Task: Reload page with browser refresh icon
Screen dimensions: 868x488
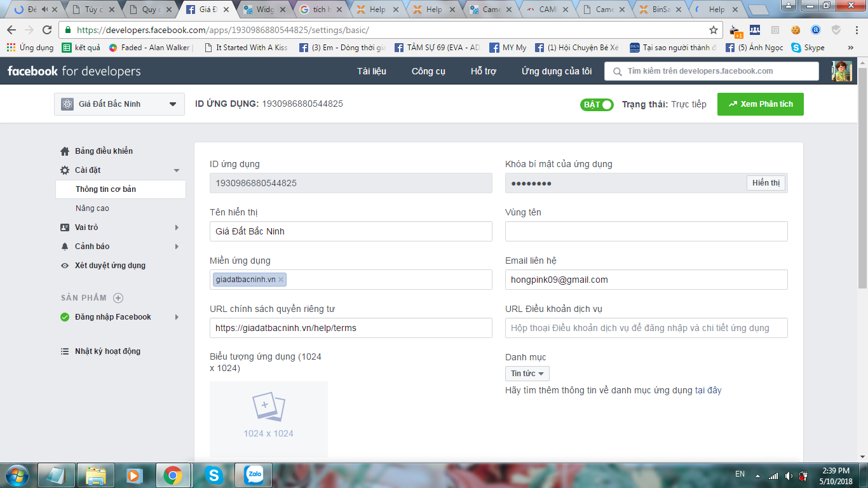Action: [47, 30]
